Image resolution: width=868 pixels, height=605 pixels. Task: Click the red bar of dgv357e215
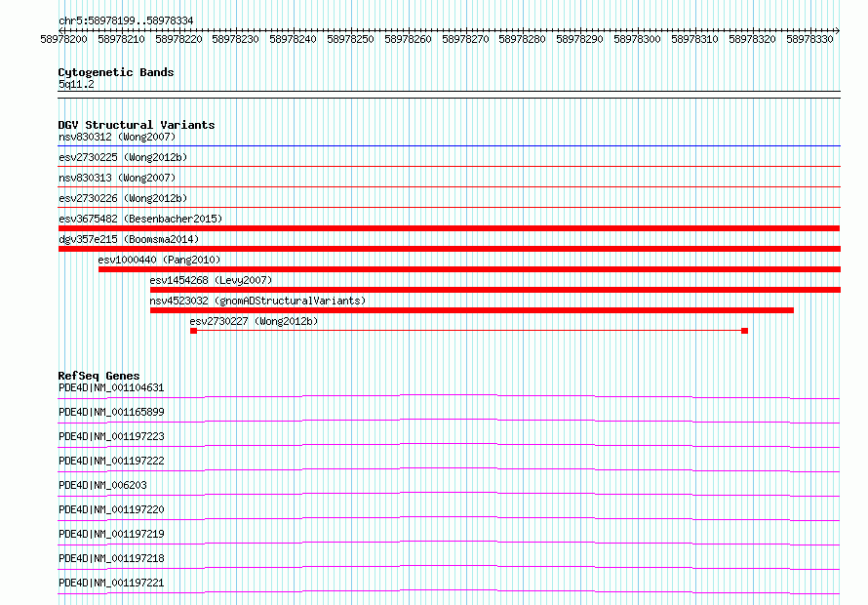tap(450, 249)
